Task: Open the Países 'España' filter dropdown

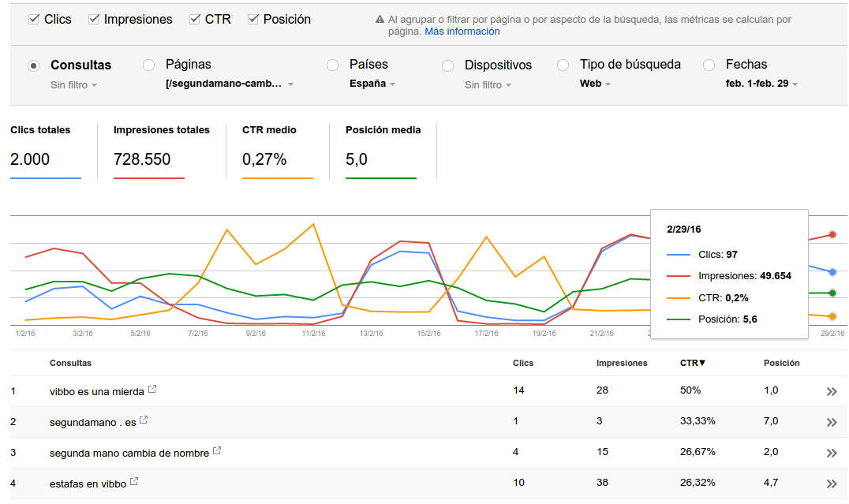Action: point(372,84)
